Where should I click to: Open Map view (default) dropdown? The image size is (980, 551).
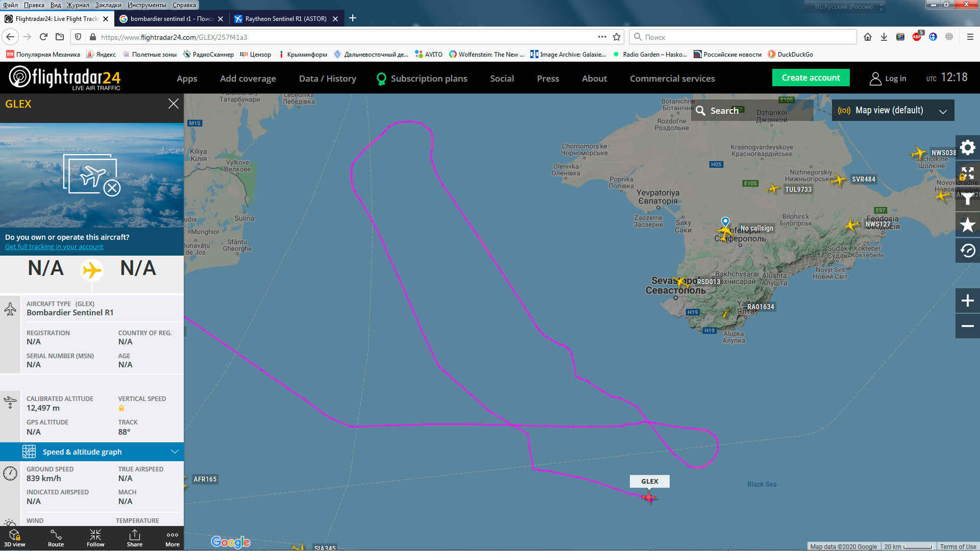click(x=893, y=110)
